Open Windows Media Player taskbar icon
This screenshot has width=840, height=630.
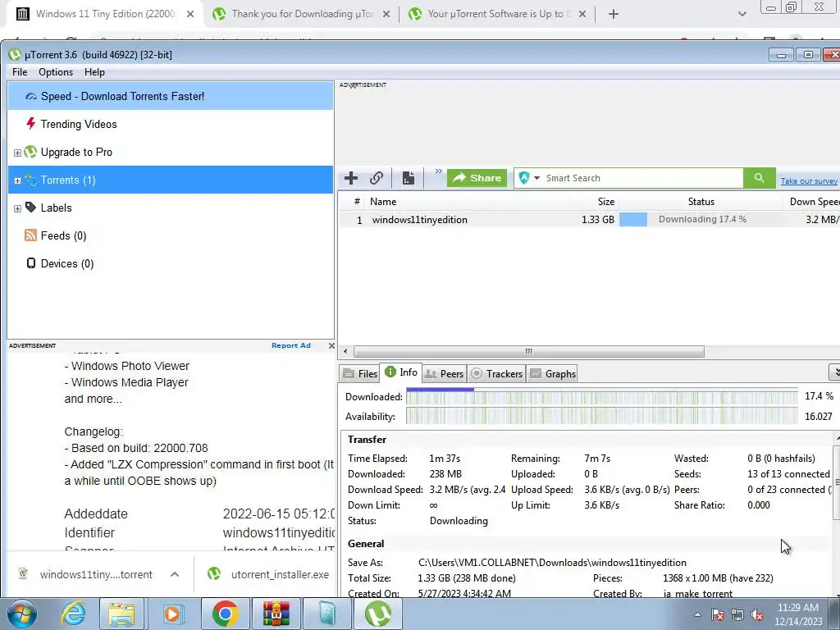[172, 614]
